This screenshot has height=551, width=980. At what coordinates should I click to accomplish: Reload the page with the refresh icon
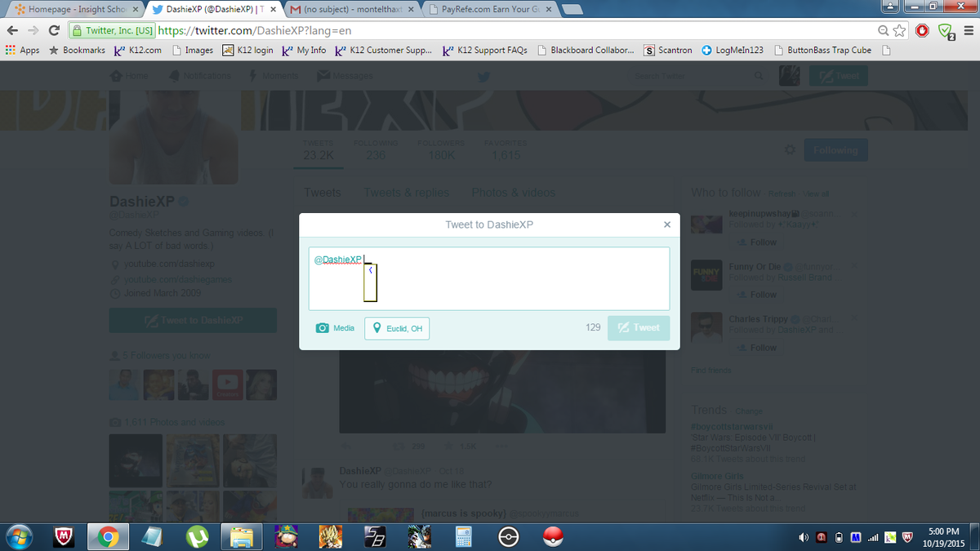54,30
